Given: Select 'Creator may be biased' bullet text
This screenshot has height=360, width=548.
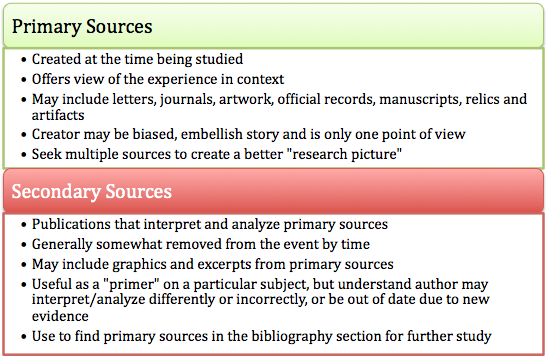Looking at the screenshot, I should click(248, 134).
